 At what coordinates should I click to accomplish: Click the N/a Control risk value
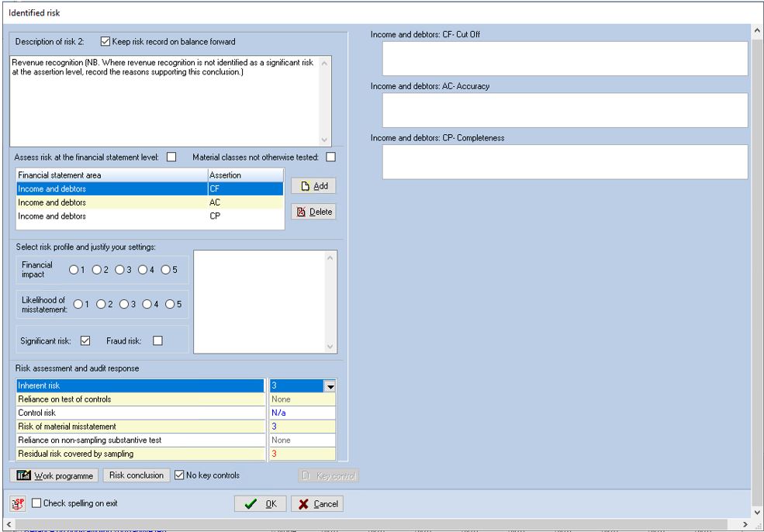tap(302, 413)
